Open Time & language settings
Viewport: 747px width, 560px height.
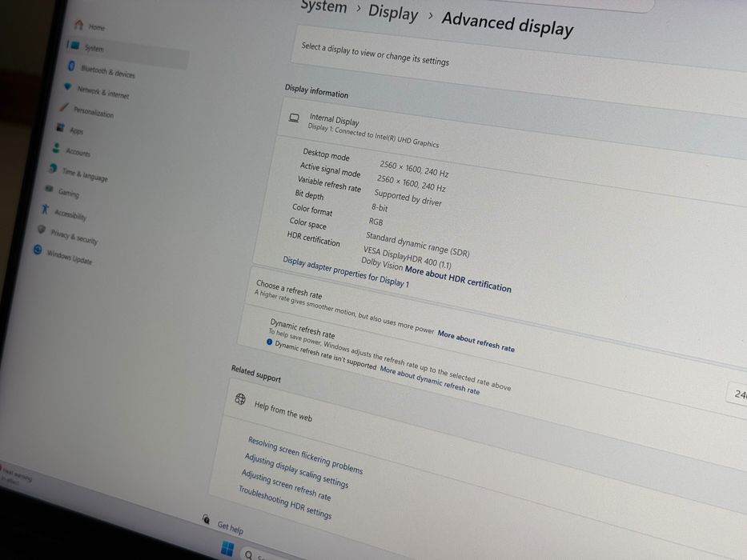(x=85, y=174)
